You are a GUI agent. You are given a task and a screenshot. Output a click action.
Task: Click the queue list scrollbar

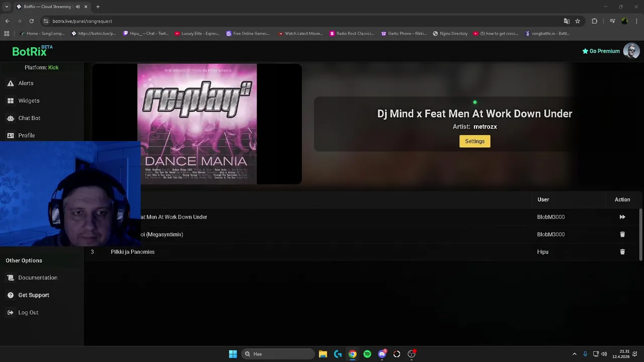(x=640, y=234)
